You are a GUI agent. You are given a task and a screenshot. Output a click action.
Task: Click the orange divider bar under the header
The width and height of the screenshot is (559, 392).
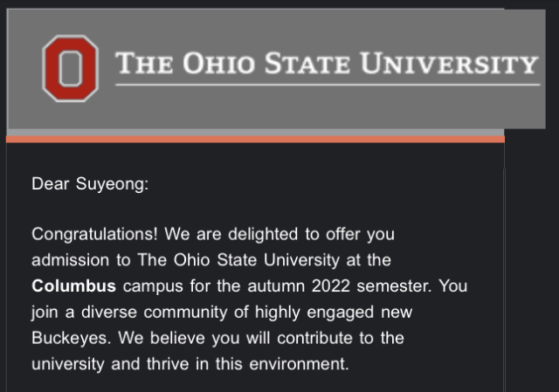point(255,138)
